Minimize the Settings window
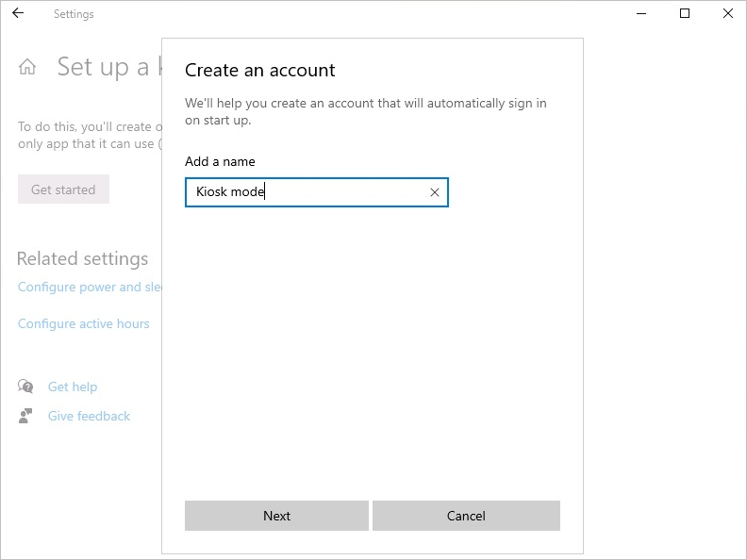Image resolution: width=747 pixels, height=560 pixels. click(641, 13)
